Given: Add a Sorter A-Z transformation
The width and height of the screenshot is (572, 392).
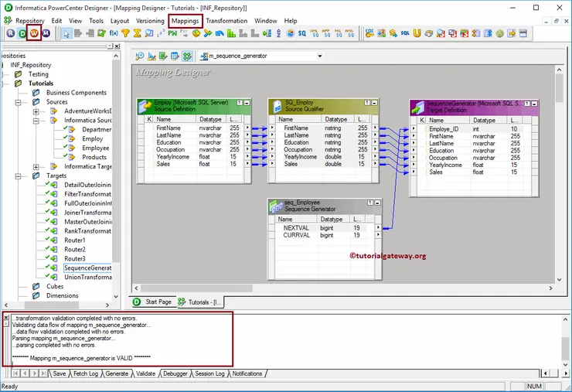Looking at the screenshot, I should click(279, 33).
